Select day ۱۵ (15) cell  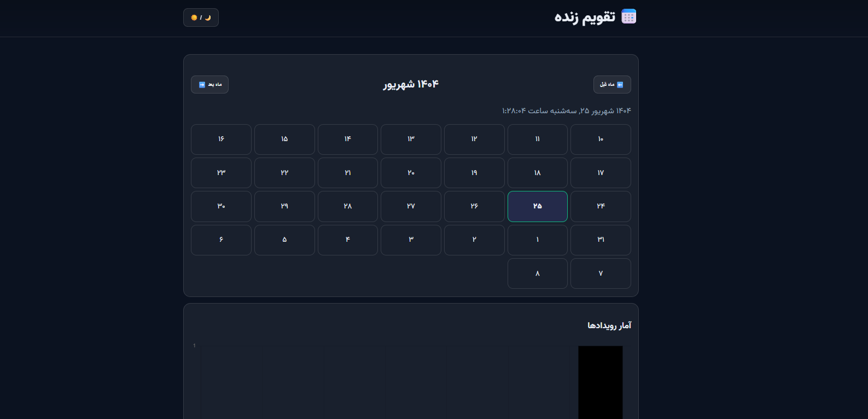click(x=284, y=139)
